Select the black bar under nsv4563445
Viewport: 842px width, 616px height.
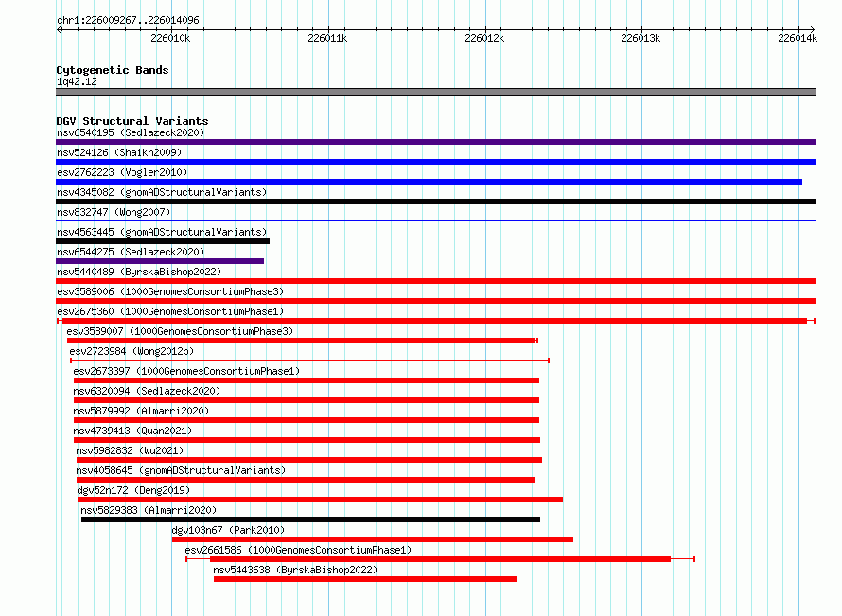point(163,241)
